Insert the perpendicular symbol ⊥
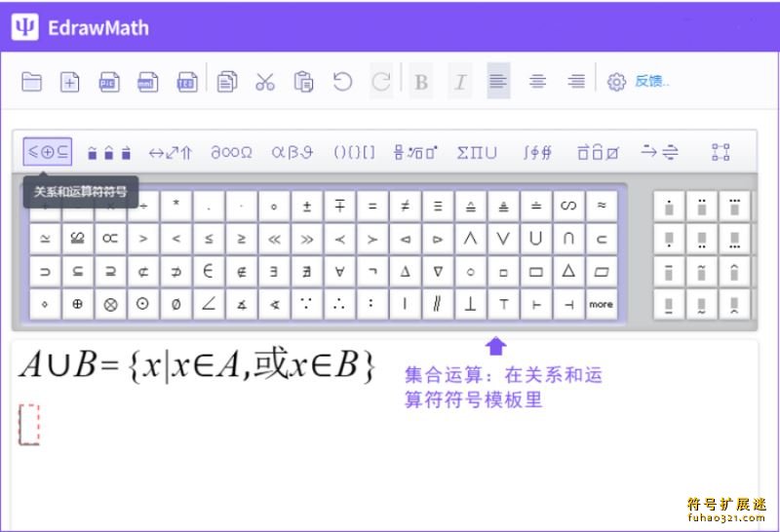This screenshot has width=780, height=532. 471,304
